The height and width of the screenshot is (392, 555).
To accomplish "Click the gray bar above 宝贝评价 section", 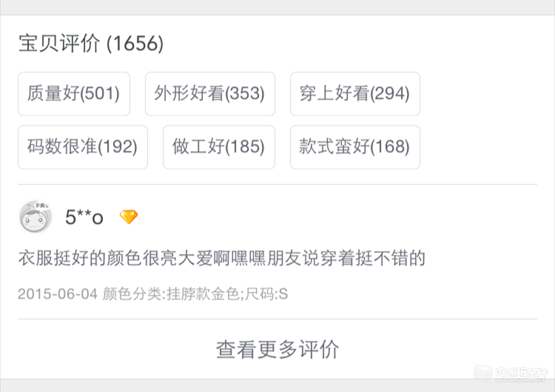I will (x=277, y=7).
